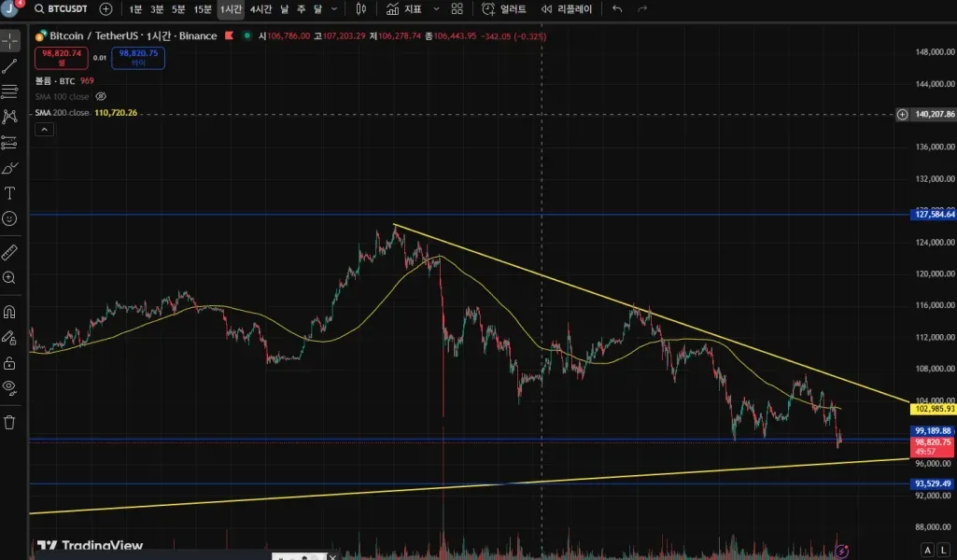Viewport: 957px width, 560px height.
Task: Click the Bitcoin / TetherUS symbol title
Action: pyautogui.click(x=134, y=36)
